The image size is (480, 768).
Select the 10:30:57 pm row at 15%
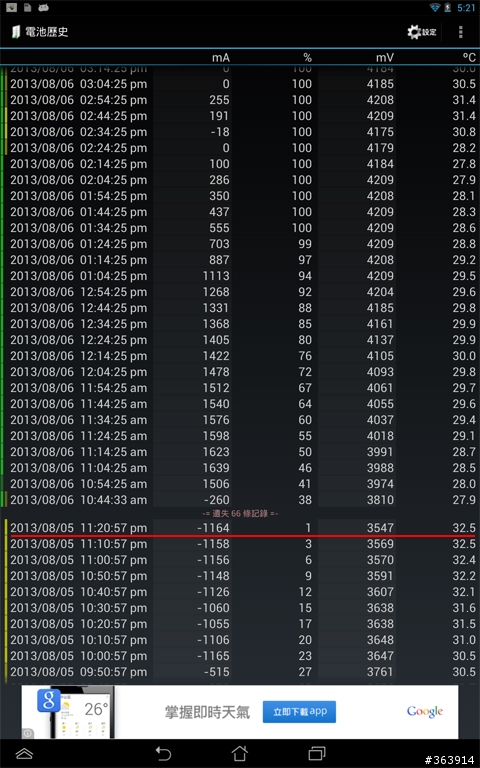click(240, 608)
